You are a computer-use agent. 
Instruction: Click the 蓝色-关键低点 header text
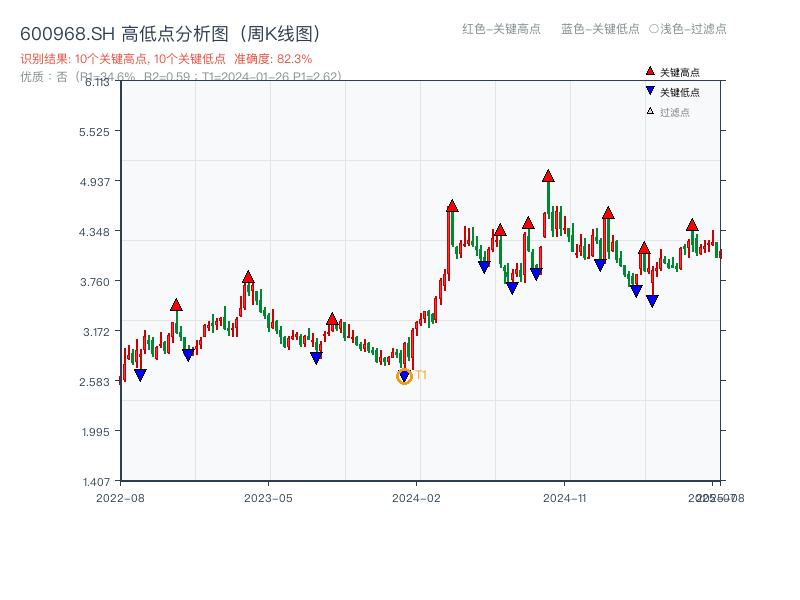(600, 29)
